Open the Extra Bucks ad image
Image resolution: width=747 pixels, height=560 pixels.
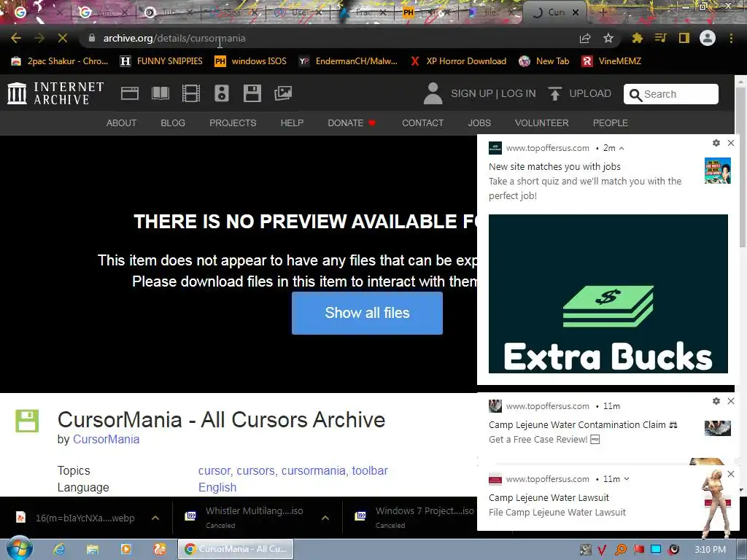(x=608, y=294)
